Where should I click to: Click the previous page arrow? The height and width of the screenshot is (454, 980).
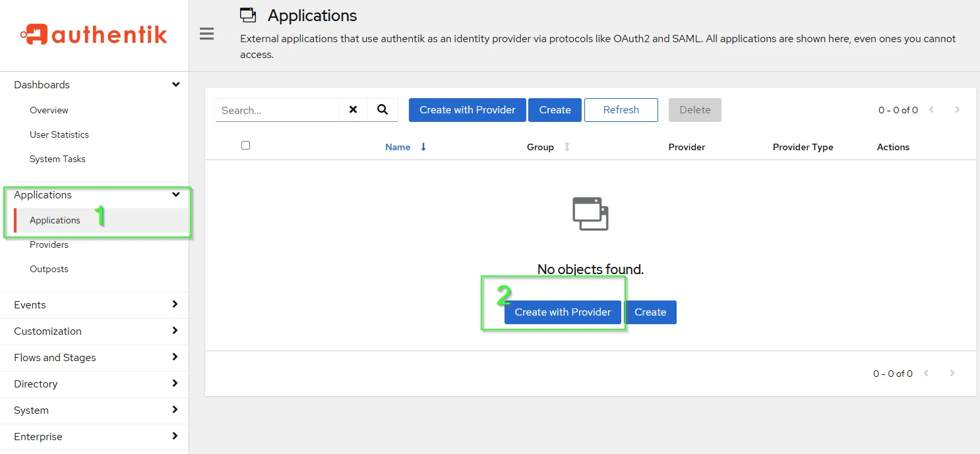(x=931, y=109)
